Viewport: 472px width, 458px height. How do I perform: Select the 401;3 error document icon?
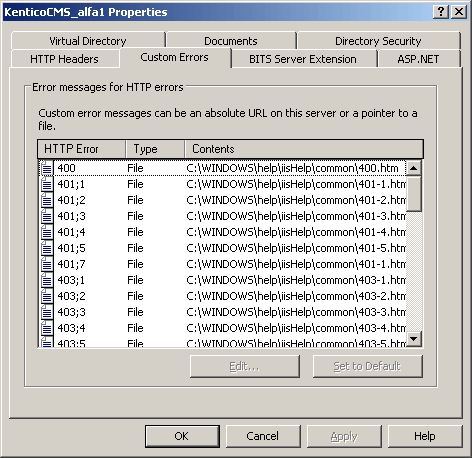click(47, 216)
